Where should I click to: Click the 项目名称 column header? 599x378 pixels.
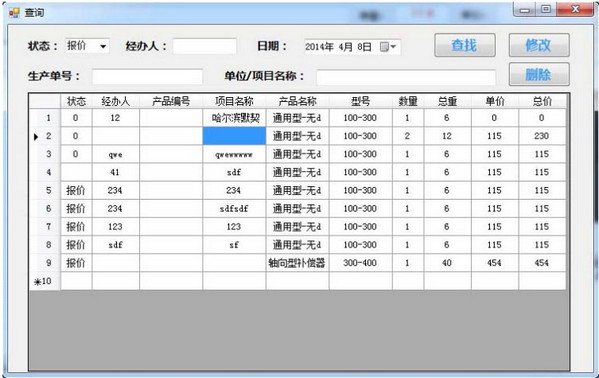click(x=234, y=101)
